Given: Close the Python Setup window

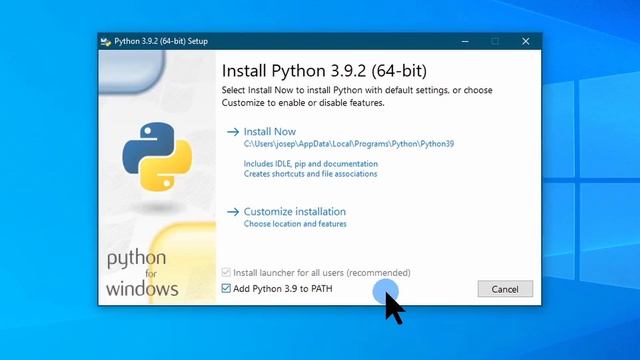Looking at the screenshot, I should tap(525, 41).
